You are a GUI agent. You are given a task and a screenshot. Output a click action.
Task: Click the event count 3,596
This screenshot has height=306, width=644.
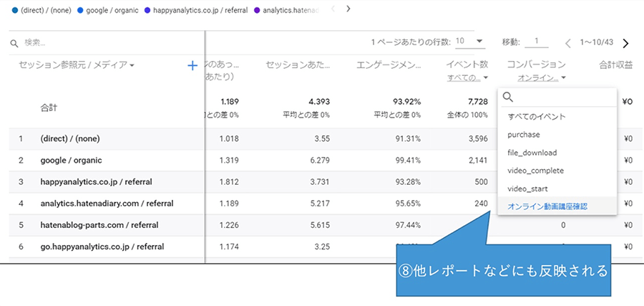click(479, 139)
